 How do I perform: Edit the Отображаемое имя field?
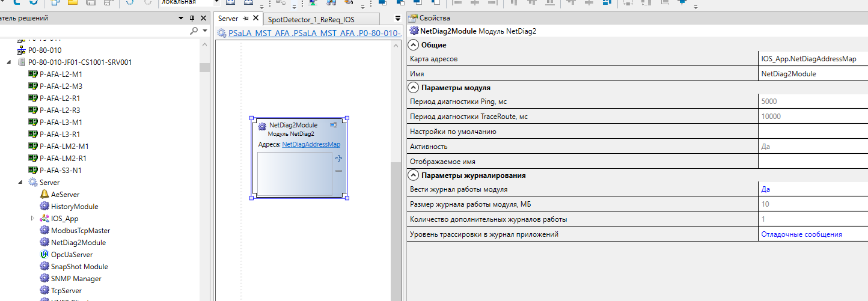[813, 161]
